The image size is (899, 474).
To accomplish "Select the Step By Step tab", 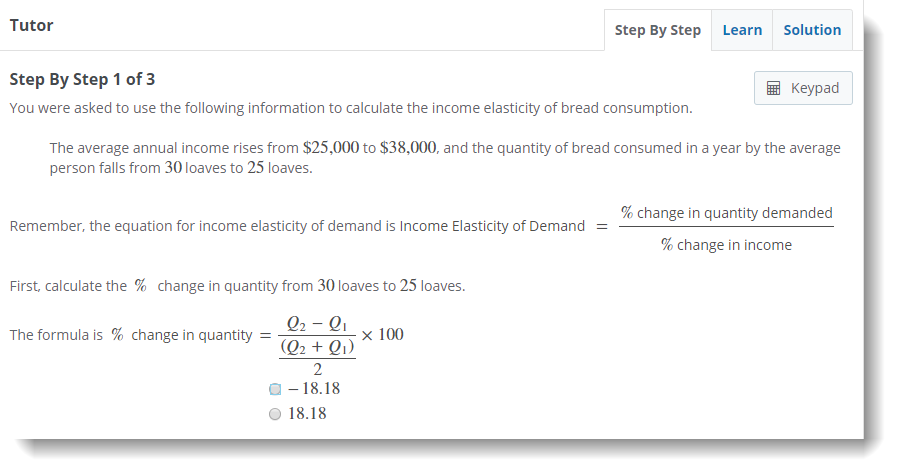I will click(x=657, y=30).
